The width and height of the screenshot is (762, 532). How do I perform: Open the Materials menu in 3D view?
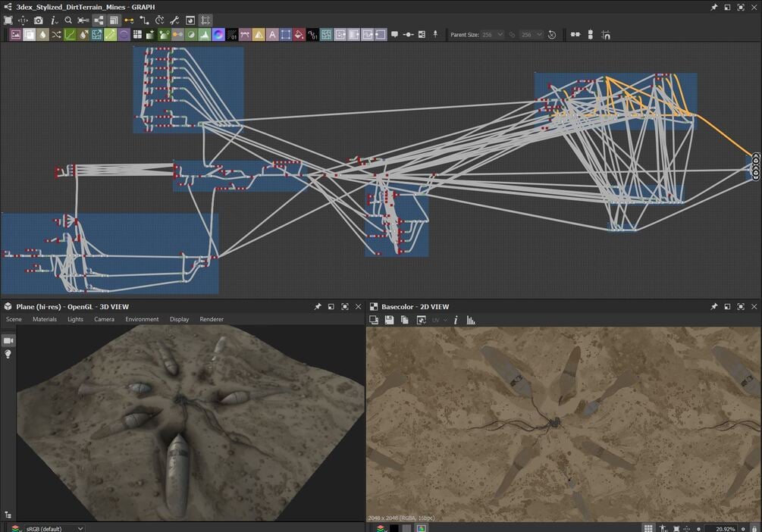tap(45, 319)
